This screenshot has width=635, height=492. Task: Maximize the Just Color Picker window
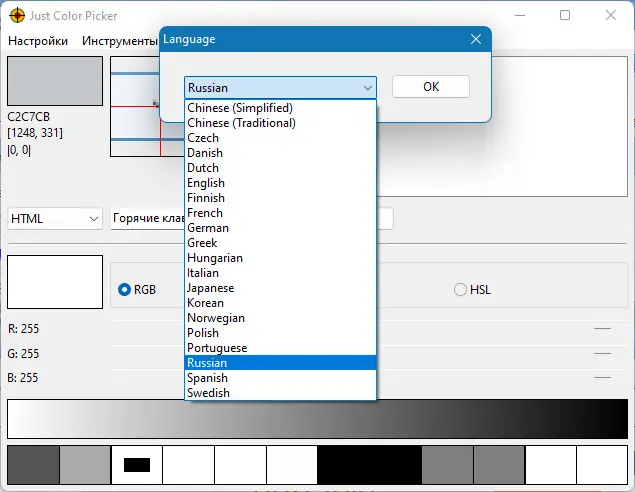point(565,15)
